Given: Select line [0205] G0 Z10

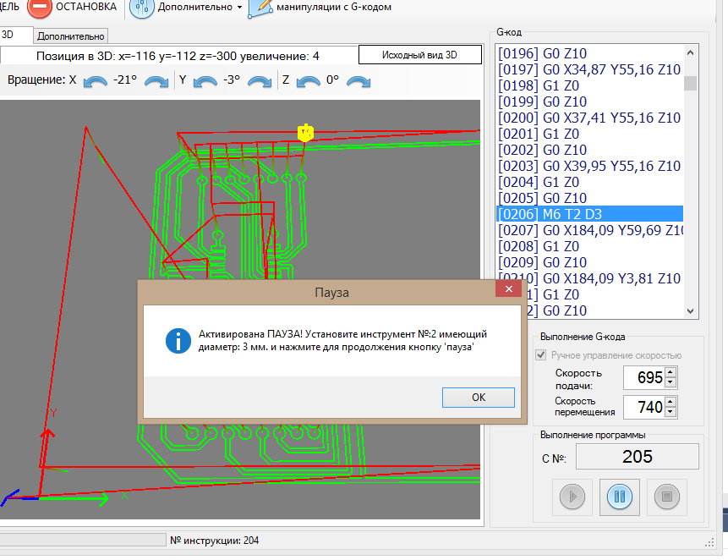Looking at the screenshot, I should (x=589, y=198).
